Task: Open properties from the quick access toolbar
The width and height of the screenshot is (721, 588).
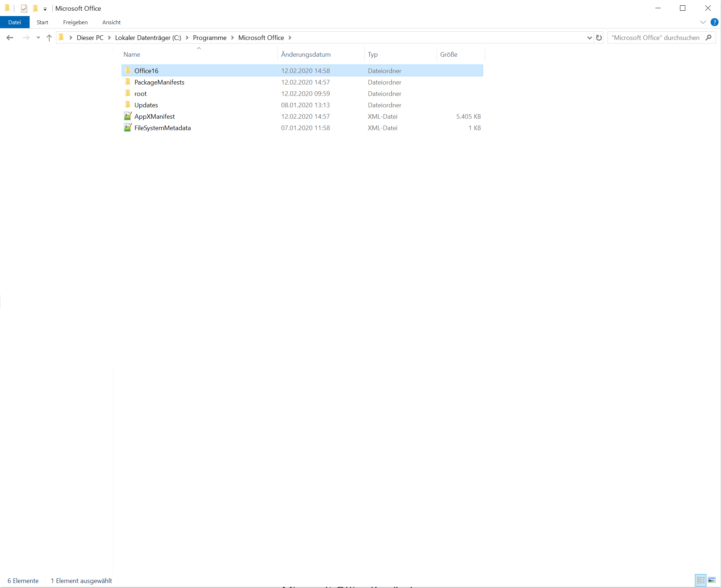Action: (x=24, y=8)
